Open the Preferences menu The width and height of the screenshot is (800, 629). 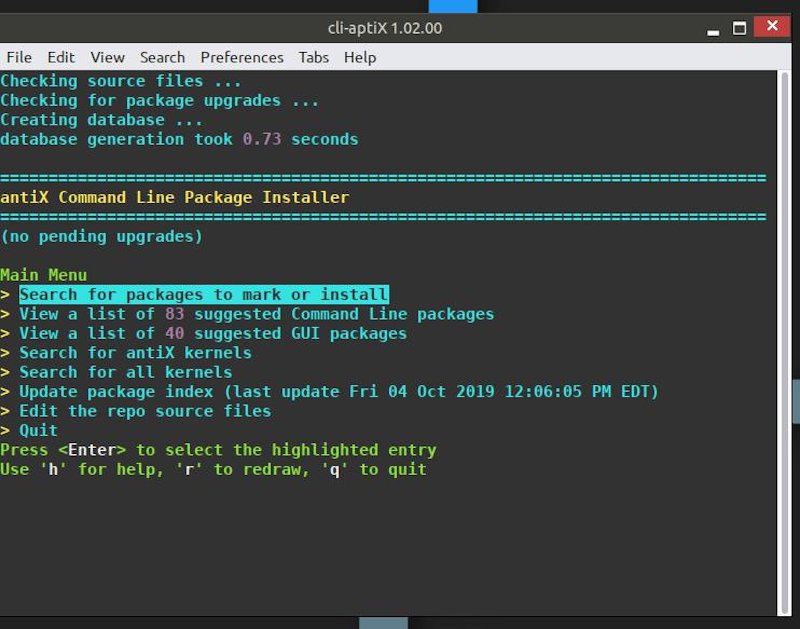point(241,57)
